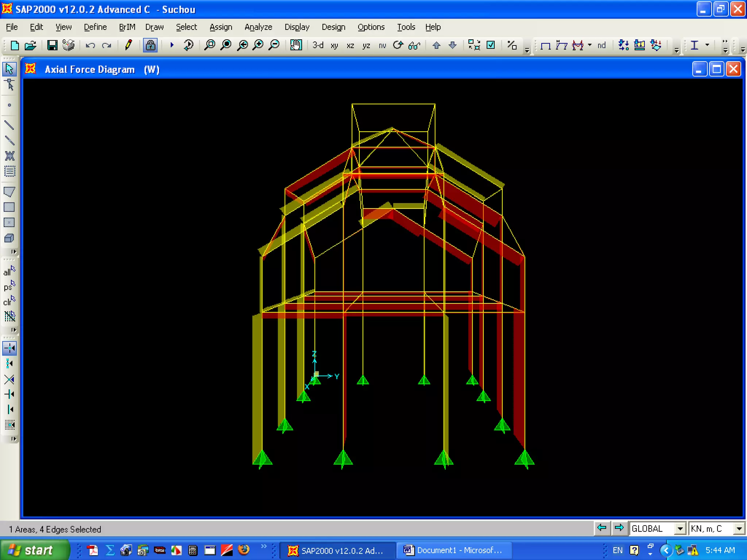Click the Show Deformed Shape icon
Image resolution: width=747 pixels, height=560 pixels.
(562, 45)
